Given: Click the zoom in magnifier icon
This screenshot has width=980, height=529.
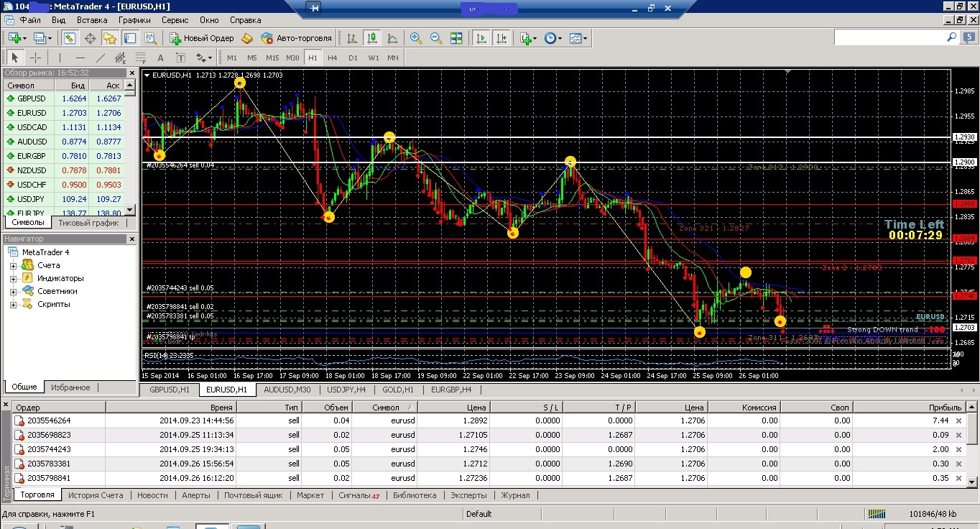Looking at the screenshot, I should click(x=416, y=38).
